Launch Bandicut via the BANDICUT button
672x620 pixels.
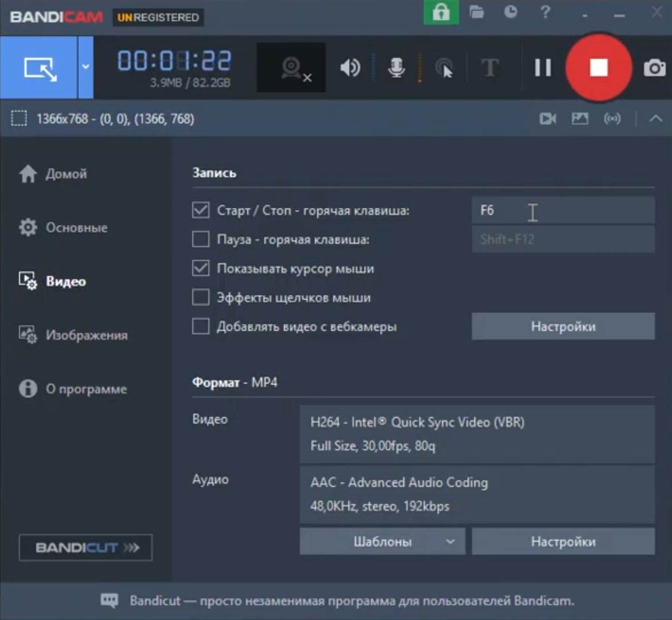85,548
